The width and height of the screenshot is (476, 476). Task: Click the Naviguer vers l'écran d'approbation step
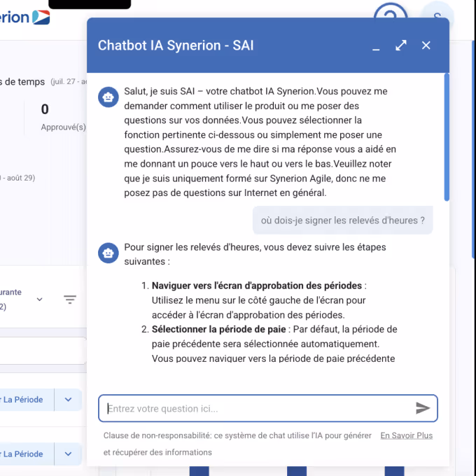[x=256, y=286]
